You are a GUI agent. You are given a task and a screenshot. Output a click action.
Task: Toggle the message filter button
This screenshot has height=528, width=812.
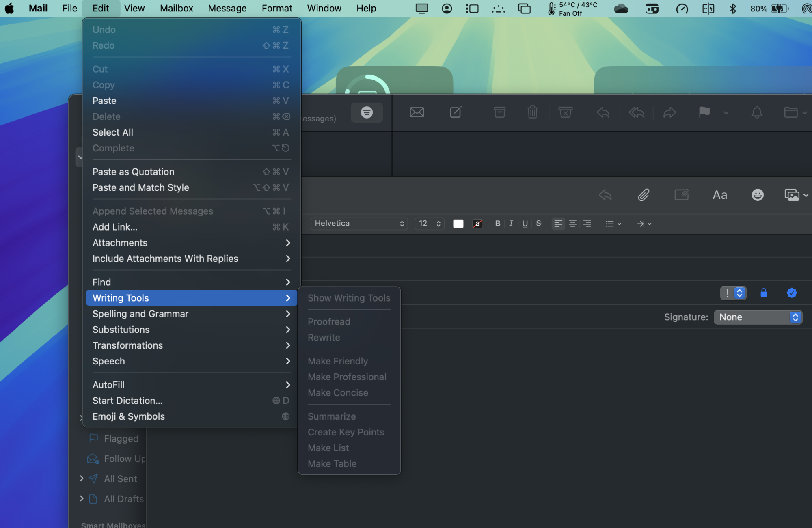point(367,112)
